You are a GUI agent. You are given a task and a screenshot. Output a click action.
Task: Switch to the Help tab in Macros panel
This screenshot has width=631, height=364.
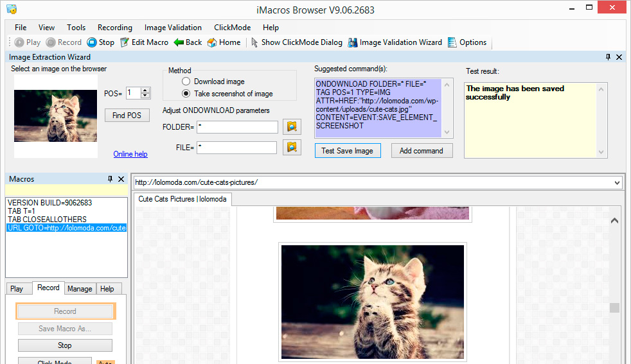click(107, 289)
